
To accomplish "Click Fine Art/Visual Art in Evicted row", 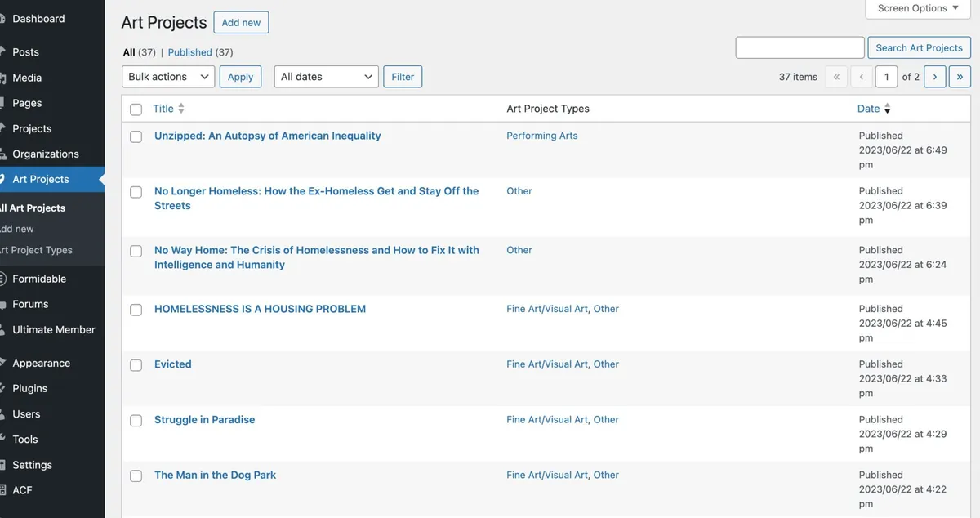I will click(546, 364).
